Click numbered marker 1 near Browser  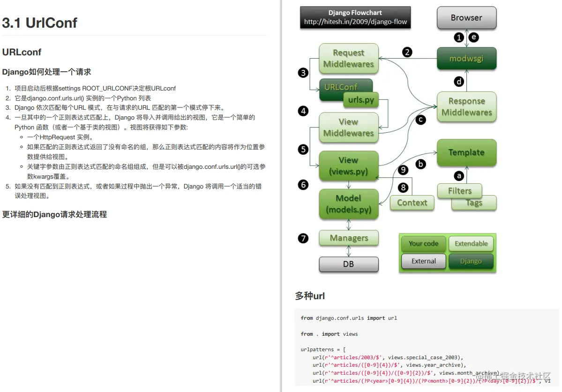458,37
